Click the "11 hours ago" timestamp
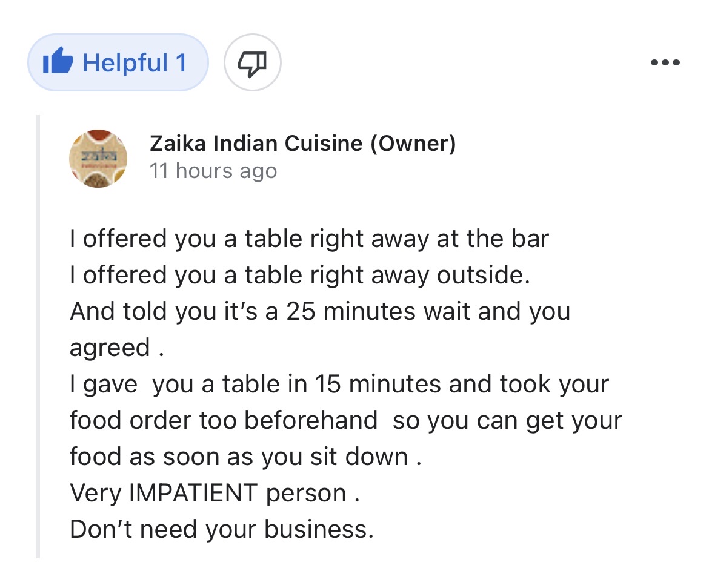Image resolution: width=709 pixels, height=588 pixels. click(x=213, y=171)
